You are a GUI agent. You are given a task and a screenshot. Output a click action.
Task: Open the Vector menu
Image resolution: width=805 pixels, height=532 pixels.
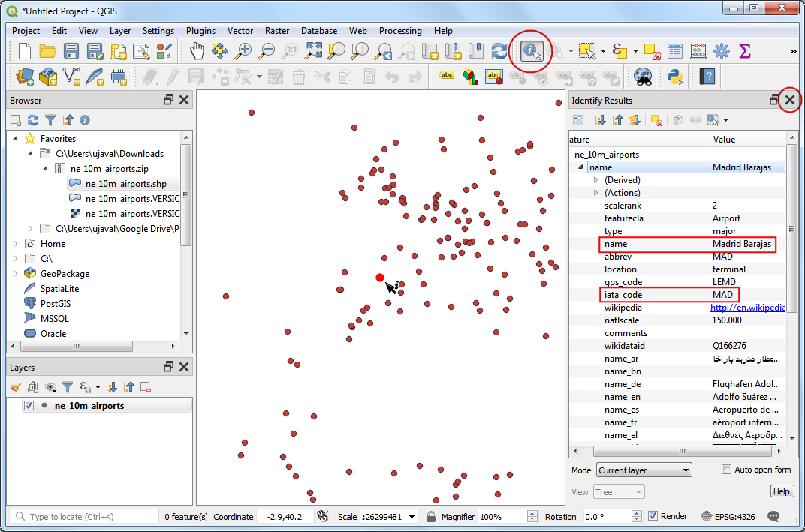(240, 31)
